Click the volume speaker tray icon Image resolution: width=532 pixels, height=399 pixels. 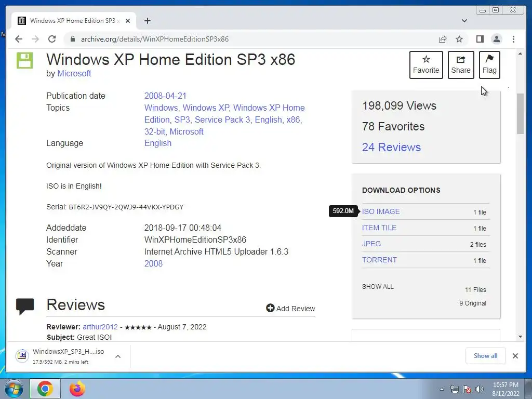[479, 390]
